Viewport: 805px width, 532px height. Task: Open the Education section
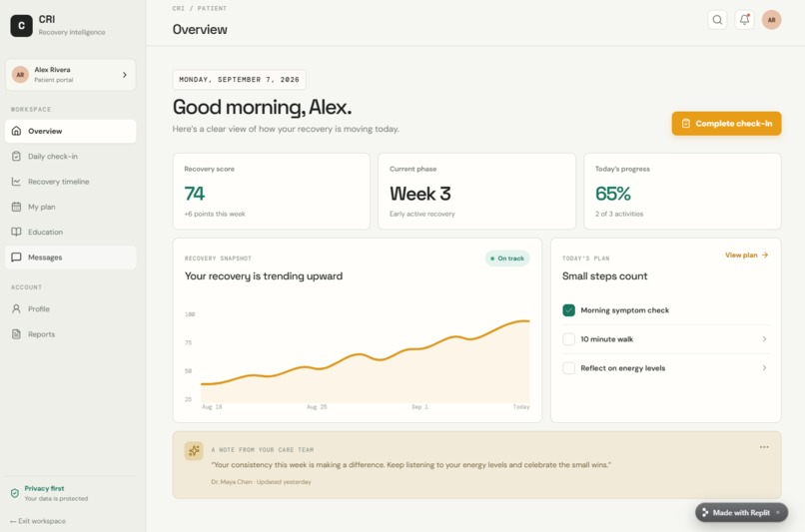pyautogui.click(x=70, y=232)
